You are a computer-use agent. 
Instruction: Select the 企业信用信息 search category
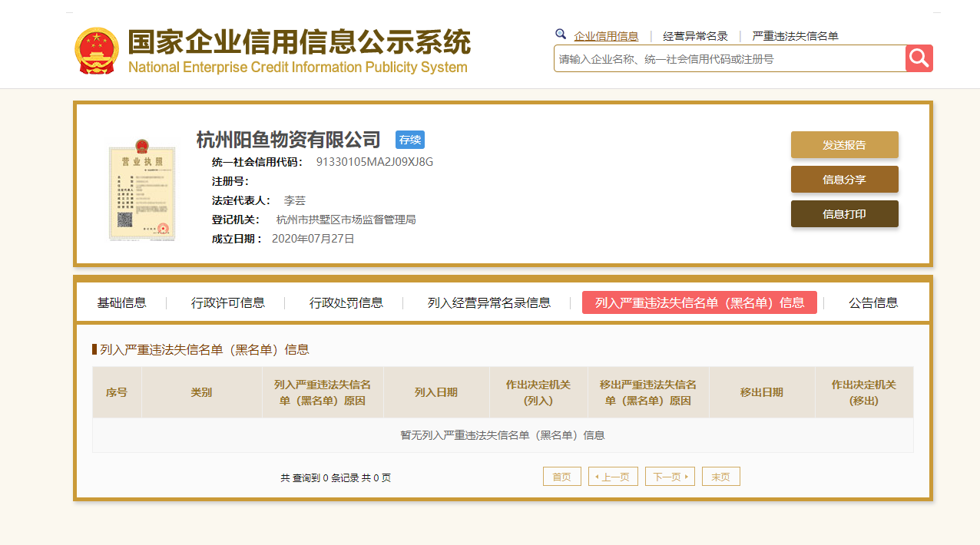tap(606, 36)
